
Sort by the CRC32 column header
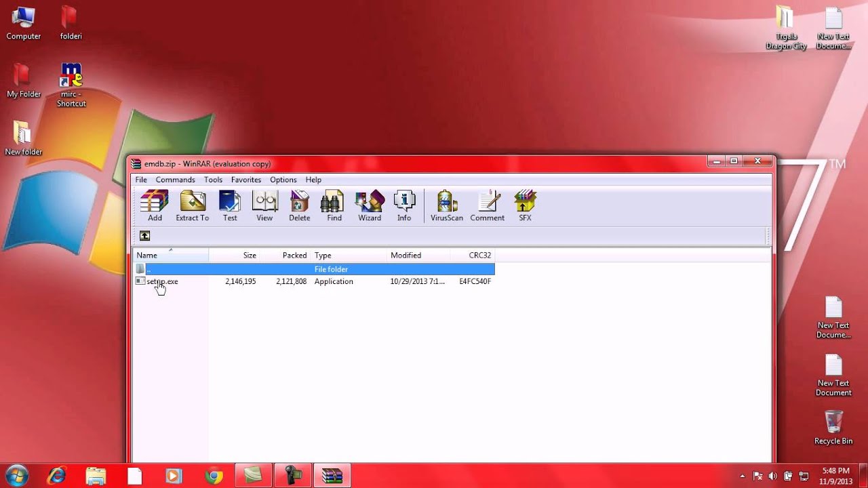[x=472, y=256]
